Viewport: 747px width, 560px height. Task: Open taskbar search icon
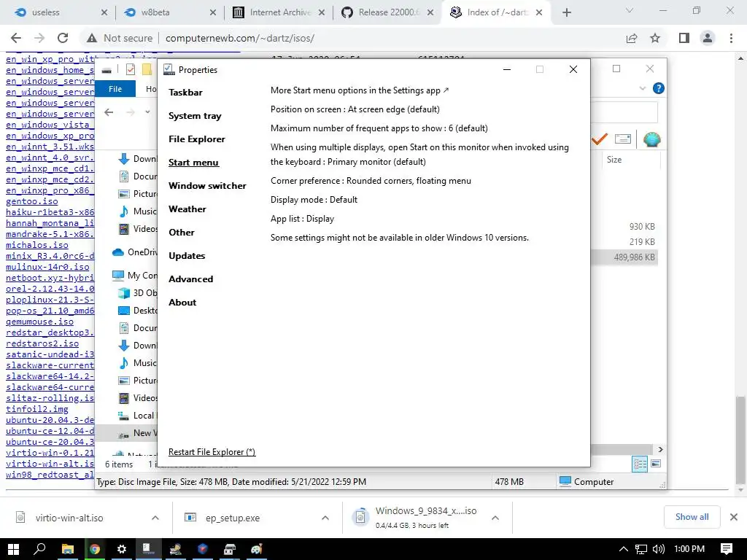click(x=40, y=549)
